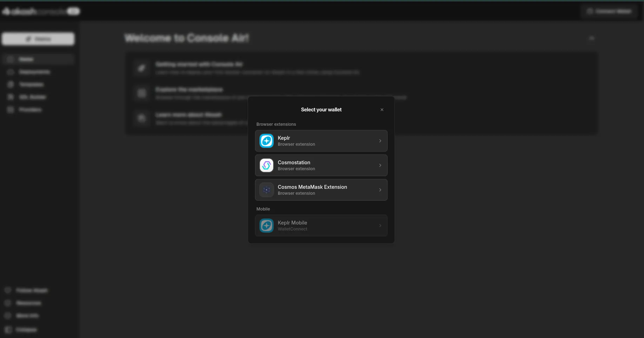Open Templates in the blurred sidebar
The width and height of the screenshot is (644, 338).
pyautogui.click(x=38, y=84)
